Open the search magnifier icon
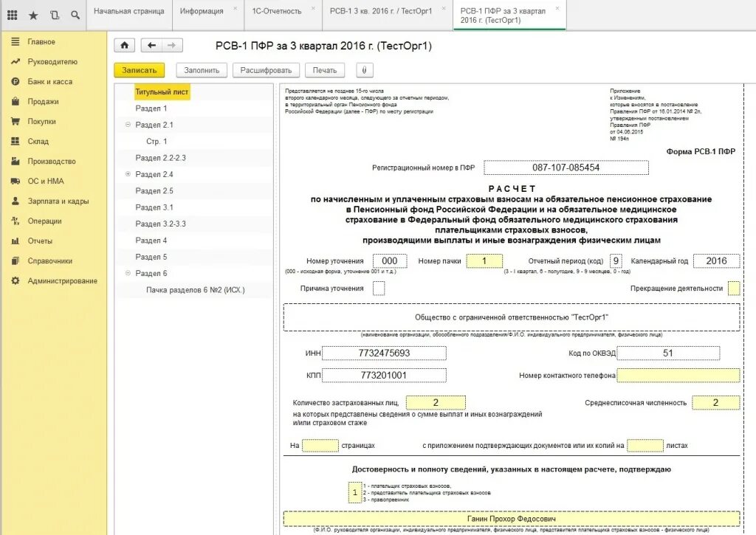 tap(75, 15)
